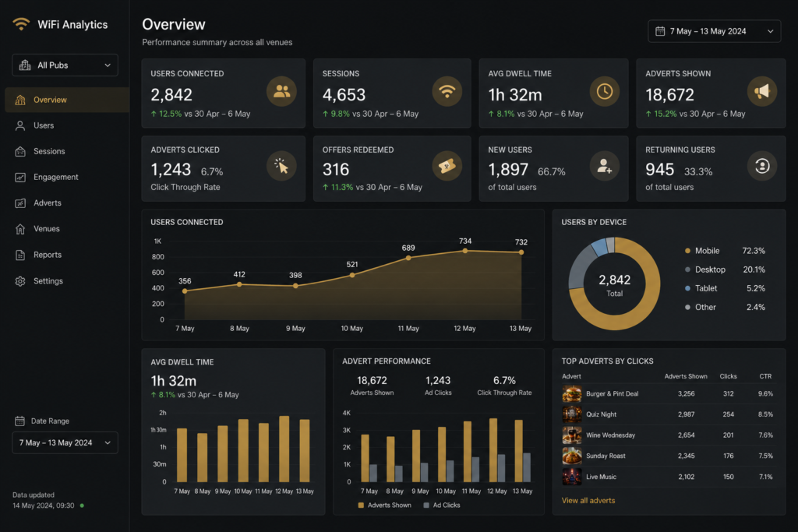Click the calendar icon beside Date Range label

pos(19,421)
